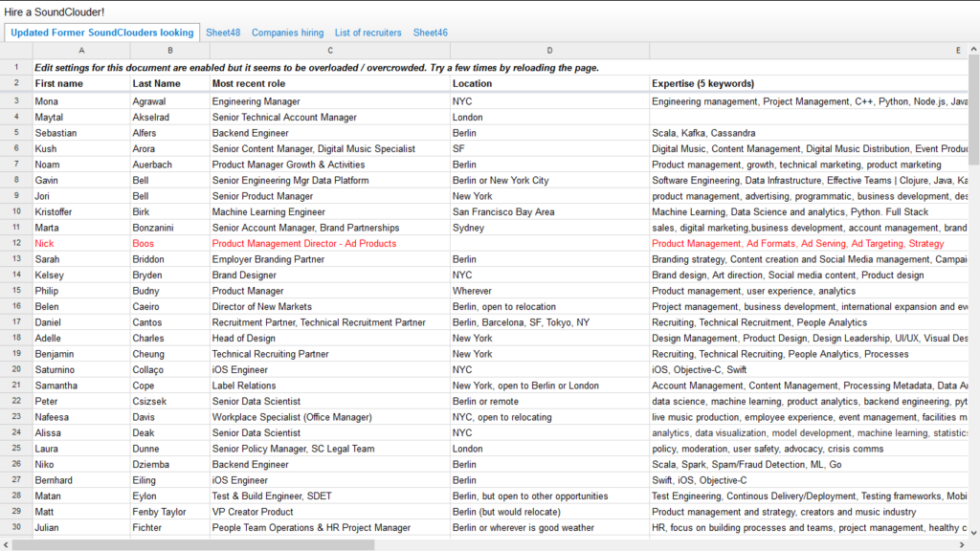
Task: Click the 'Jori' first name cell
Action: click(81, 196)
